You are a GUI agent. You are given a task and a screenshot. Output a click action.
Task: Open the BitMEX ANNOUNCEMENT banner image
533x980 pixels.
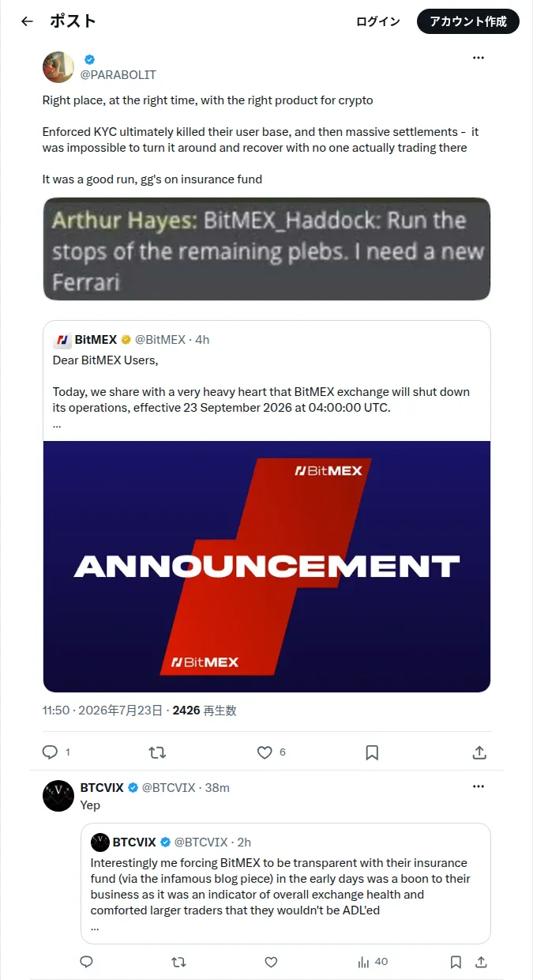coord(267,567)
